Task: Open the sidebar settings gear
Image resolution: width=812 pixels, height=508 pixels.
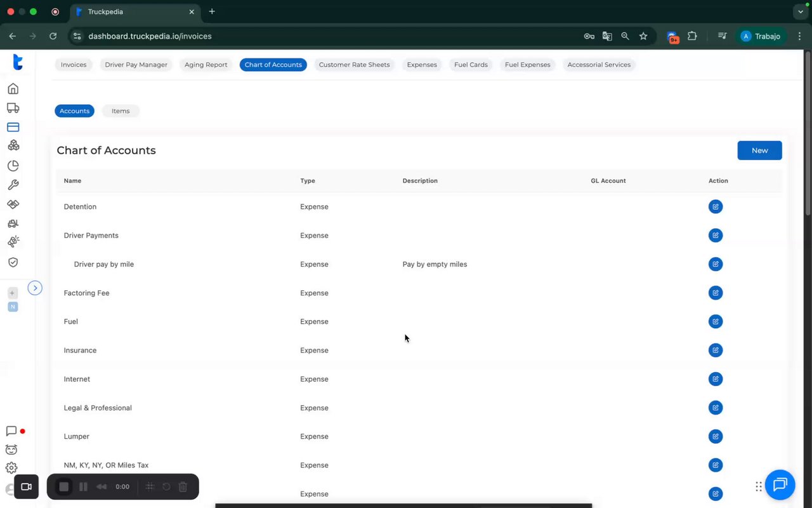Action: tap(11, 468)
